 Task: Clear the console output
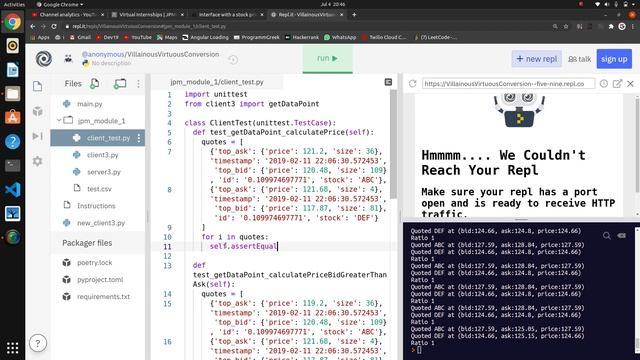pos(622,236)
